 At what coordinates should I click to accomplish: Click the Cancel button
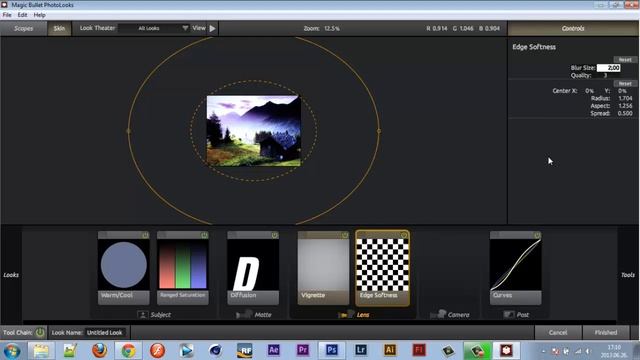pyautogui.click(x=558, y=332)
